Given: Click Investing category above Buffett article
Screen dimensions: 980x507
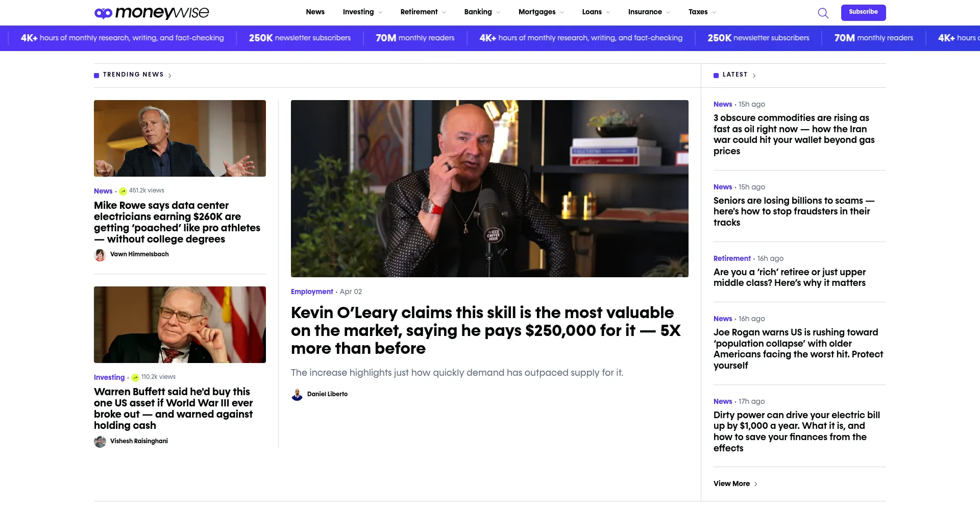Looking at the screenshot, I should point(109,377).
